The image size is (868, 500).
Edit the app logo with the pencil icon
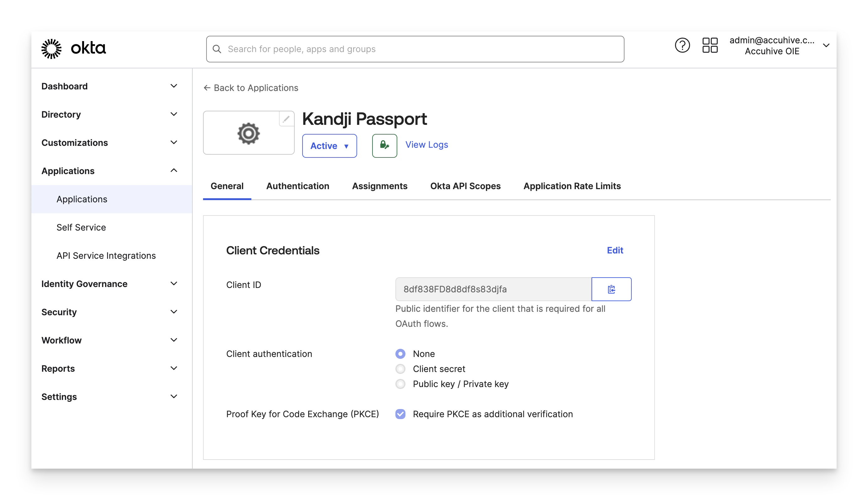(x=286, y=119)
